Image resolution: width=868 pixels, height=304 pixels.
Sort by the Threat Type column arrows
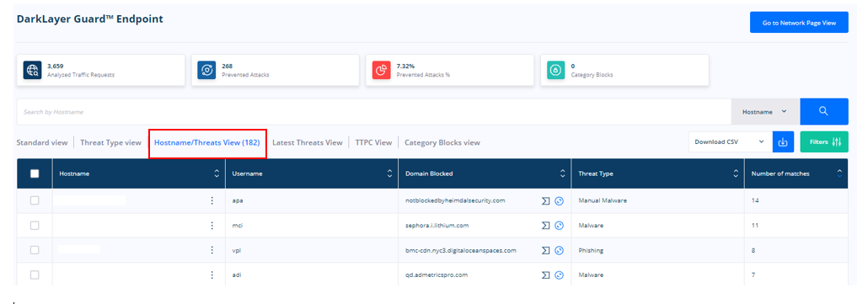pos(735,173)
